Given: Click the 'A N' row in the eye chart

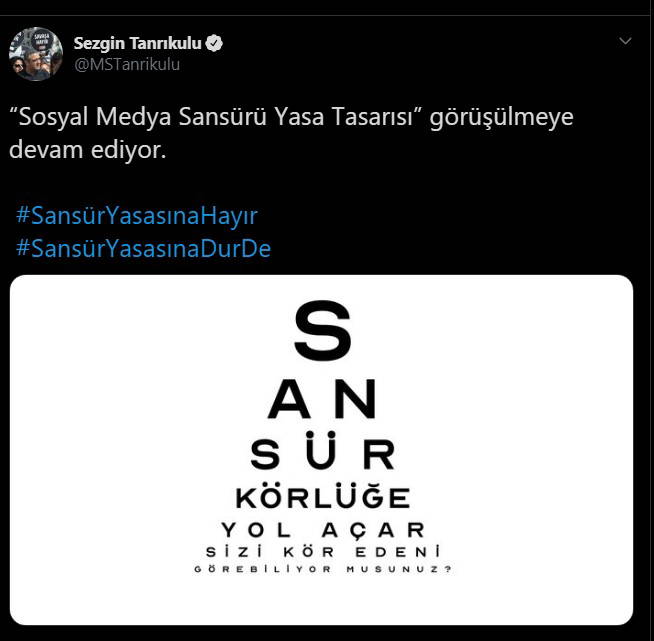Looking at the screenshot, I should [322, 400].
